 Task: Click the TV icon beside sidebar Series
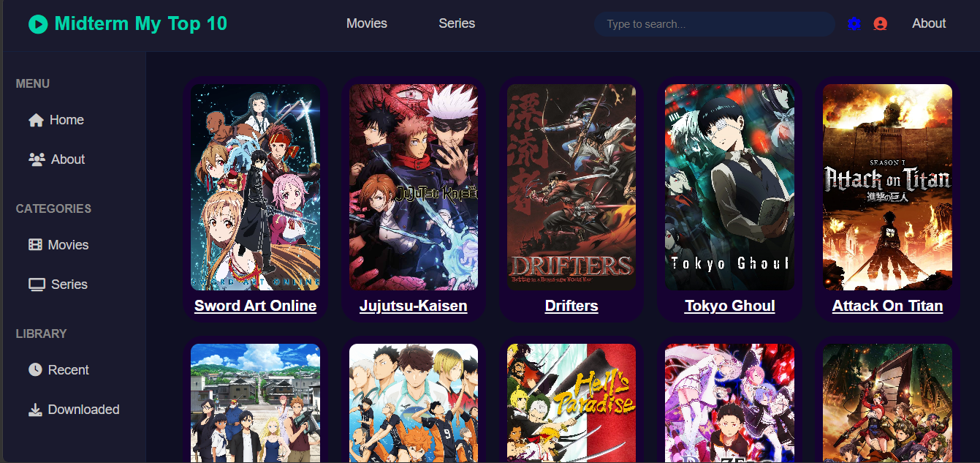(x=37, y=284)
